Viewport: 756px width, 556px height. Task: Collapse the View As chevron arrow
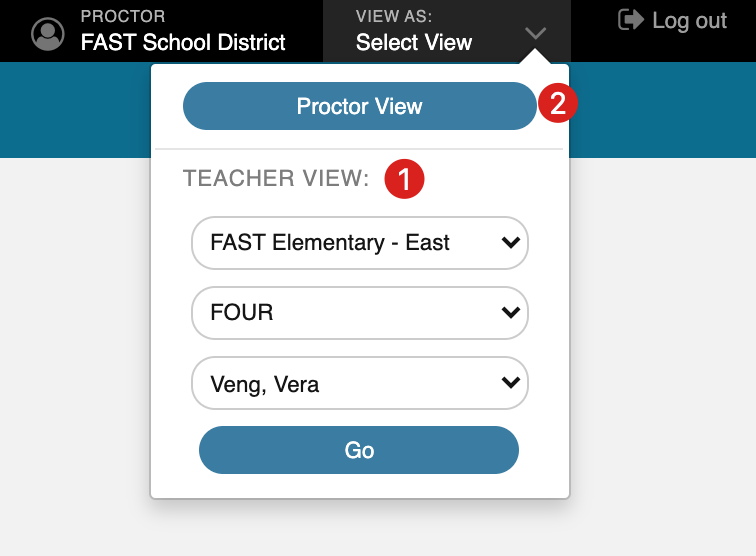click(536, 33)
